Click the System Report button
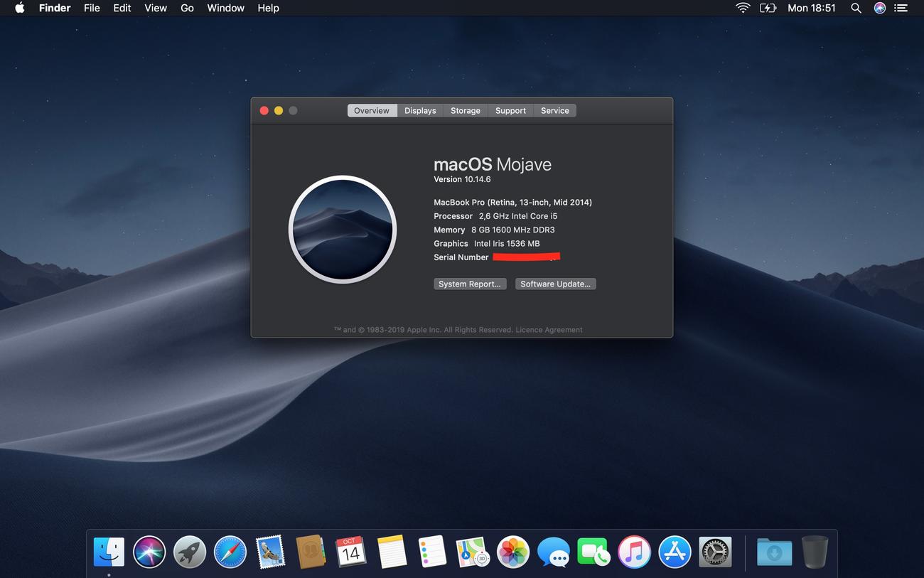This screenshot has width=924, height=578. [470, 284]
